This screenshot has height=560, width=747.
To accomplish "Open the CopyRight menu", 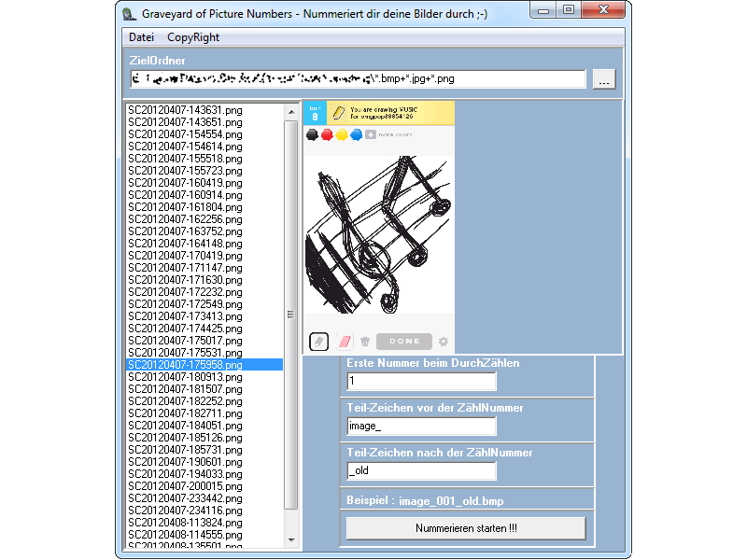I will coord(193,37).
